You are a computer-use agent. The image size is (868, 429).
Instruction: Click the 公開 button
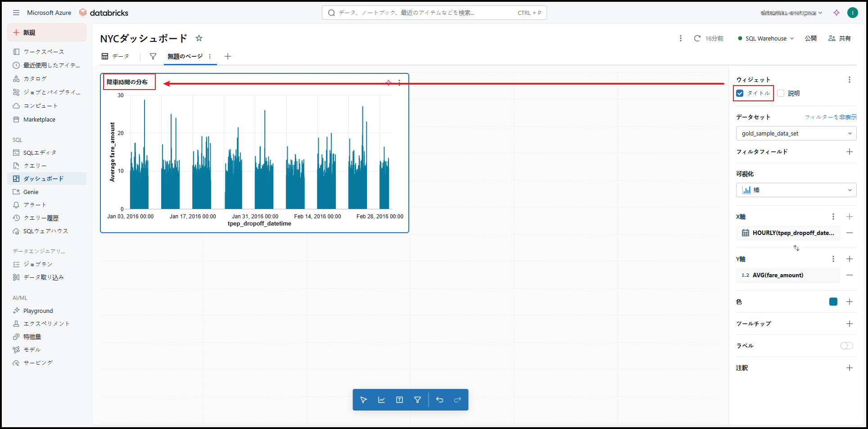click(810, 38)
